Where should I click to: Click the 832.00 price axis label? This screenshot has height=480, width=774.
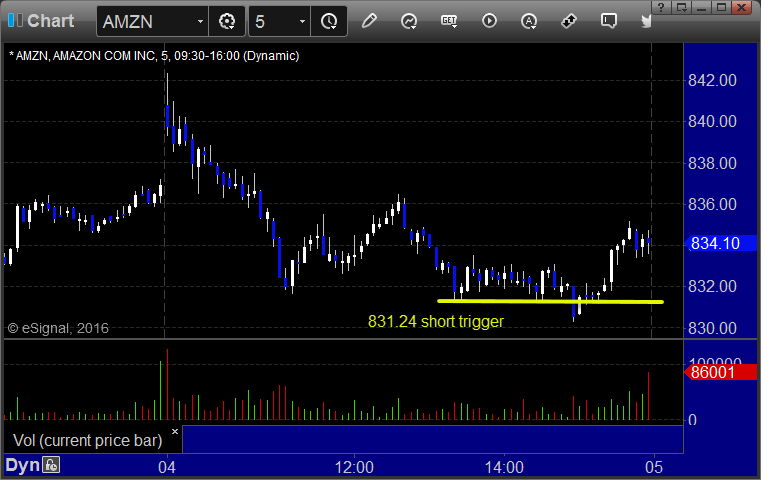pyautogui.click(x=712, y=286)
